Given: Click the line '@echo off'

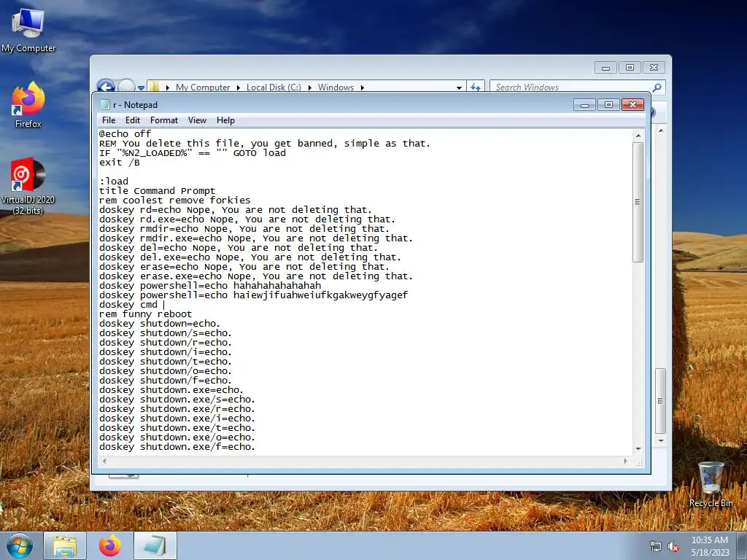Looking at the screenshot, I should pyautogui.click(x=125, y=134).
